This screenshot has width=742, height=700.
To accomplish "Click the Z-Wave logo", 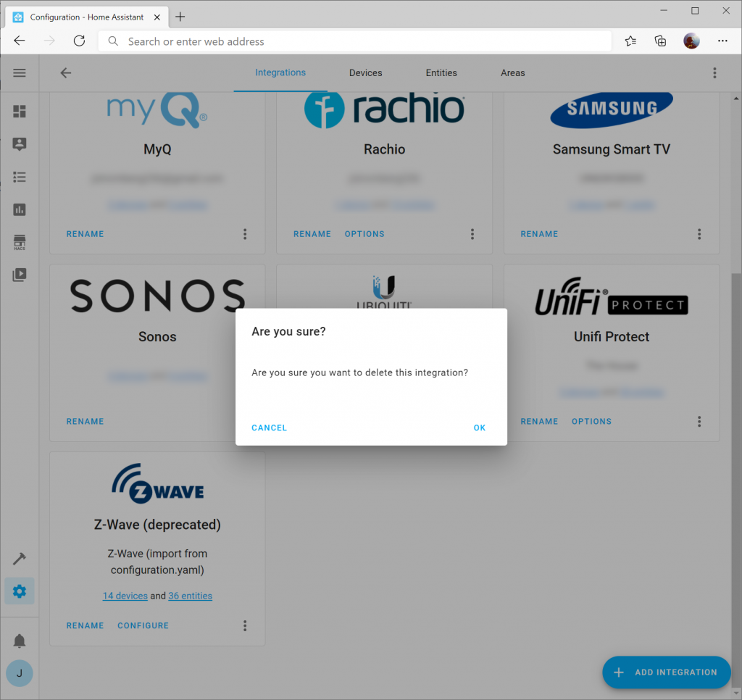I will point(157,483).
